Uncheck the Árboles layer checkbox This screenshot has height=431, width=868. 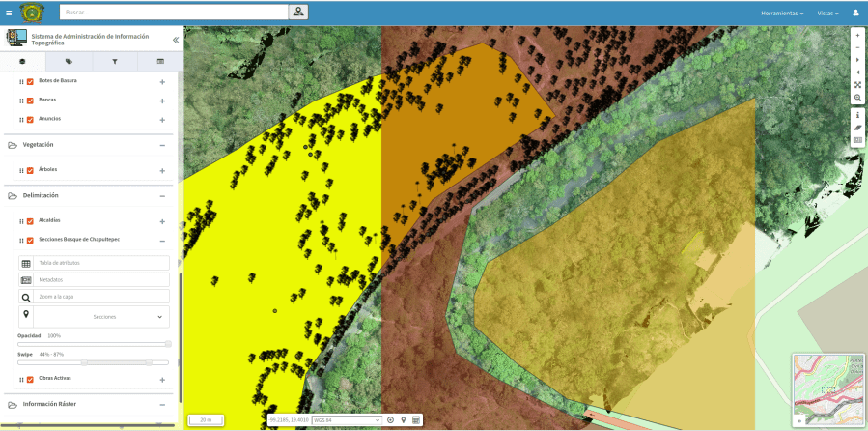[x=30, y=170]
